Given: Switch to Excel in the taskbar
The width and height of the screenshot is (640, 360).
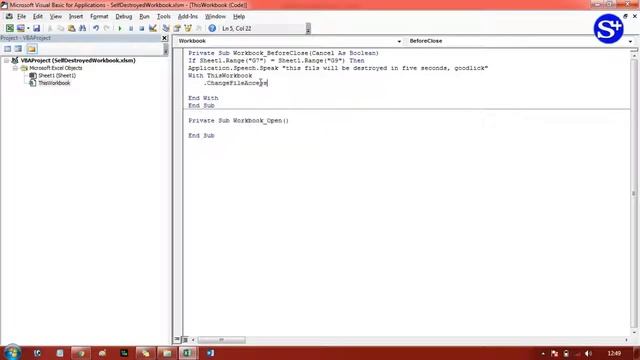Looking at the screenshot, I should (187, 353).
